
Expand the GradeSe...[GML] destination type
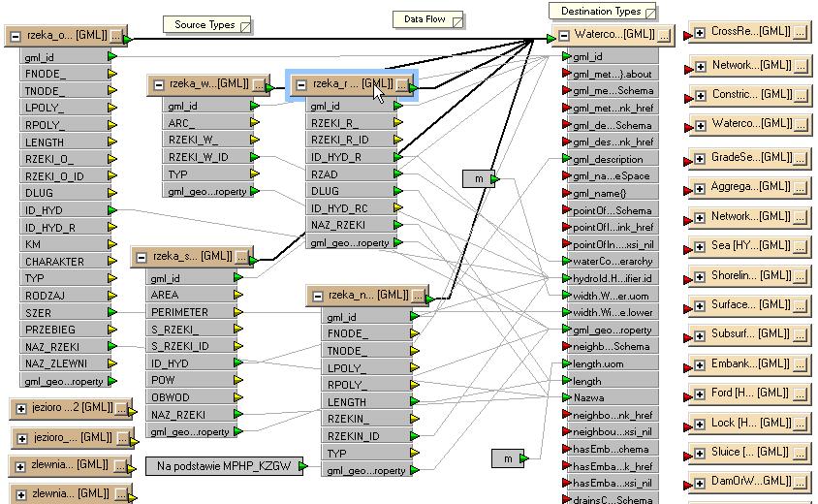pyautogui.click(x=700, y=159)
